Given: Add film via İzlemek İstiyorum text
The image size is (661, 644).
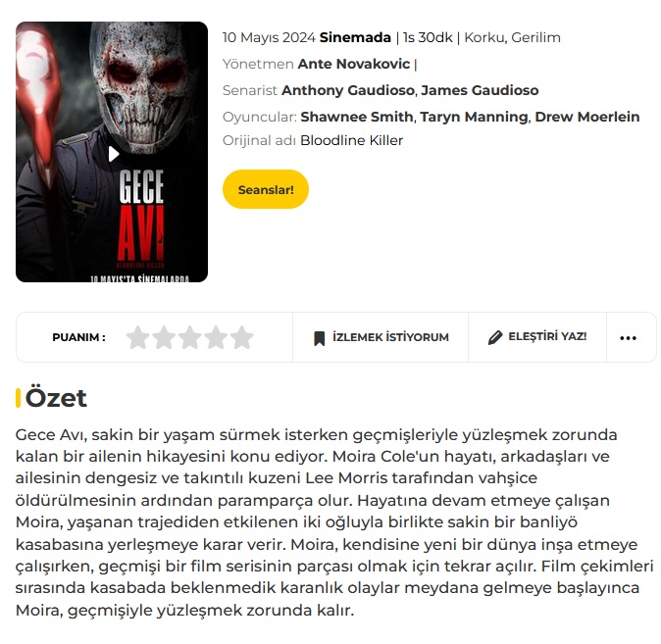Looking at the screenshot, I should click(x=390, y=337).
